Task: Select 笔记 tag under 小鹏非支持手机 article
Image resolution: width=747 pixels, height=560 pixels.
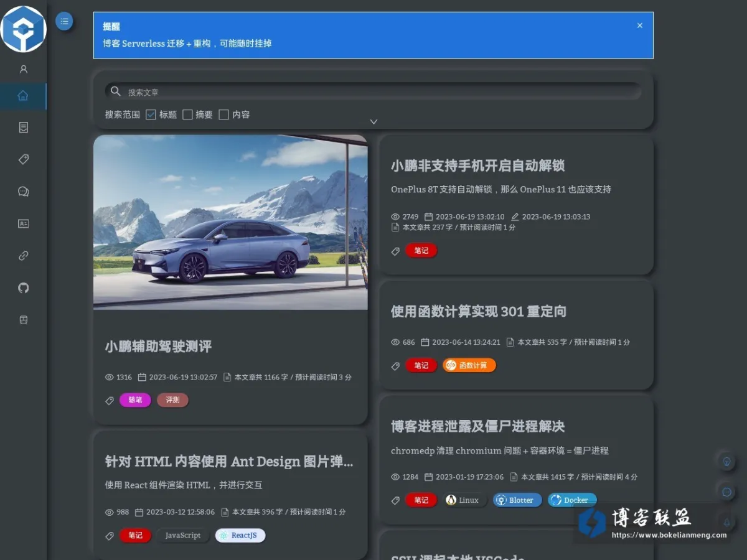Action: tap(421, 251)
